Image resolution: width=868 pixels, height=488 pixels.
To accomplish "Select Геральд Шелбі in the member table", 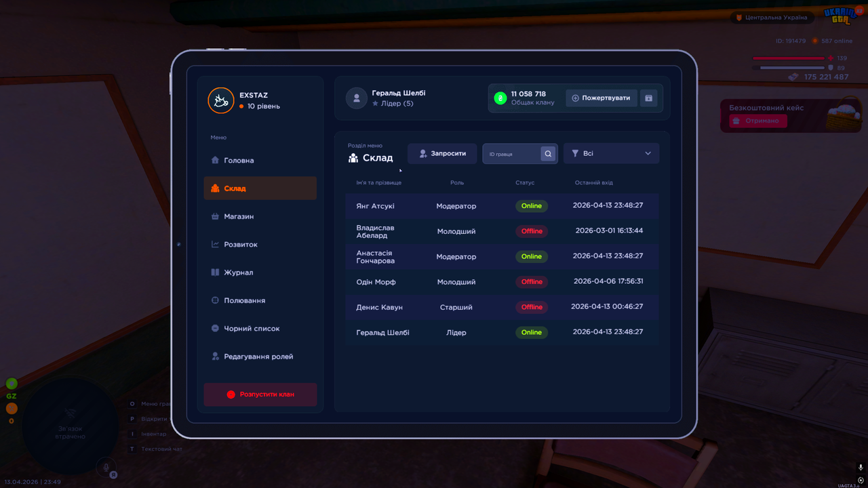I will tap(382, 333).
